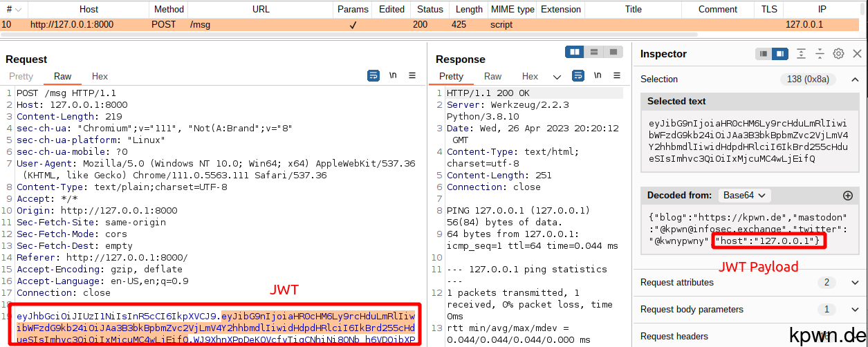
Task: Click the Content-Length: 219 request header
Action: (69, 117)
